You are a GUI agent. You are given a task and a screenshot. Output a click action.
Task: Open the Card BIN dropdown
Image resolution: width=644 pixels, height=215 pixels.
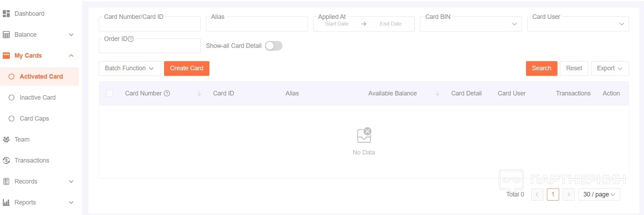point(471,24)
